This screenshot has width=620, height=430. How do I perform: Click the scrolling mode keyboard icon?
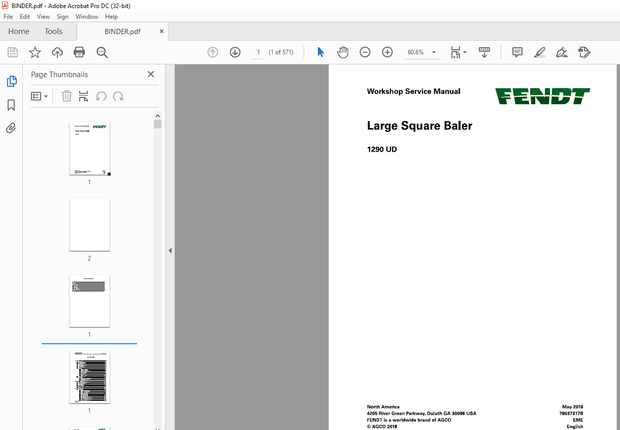(x=484, y=52)
